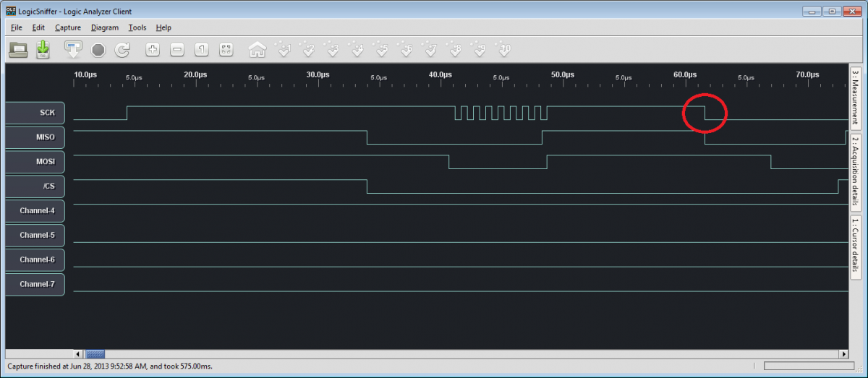Click the horizontal scrollbar thumb
Viewport: 868px width, 378px height.
coord(95,354)
